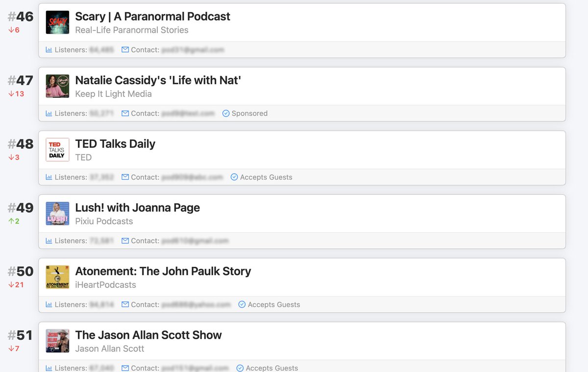
Task: Click blurred contact email for Scary podcast
Action: click(x=193, y=49)
